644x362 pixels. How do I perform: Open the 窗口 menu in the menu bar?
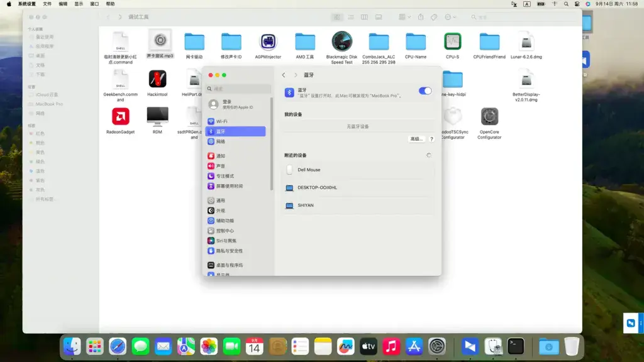[94, 4]
